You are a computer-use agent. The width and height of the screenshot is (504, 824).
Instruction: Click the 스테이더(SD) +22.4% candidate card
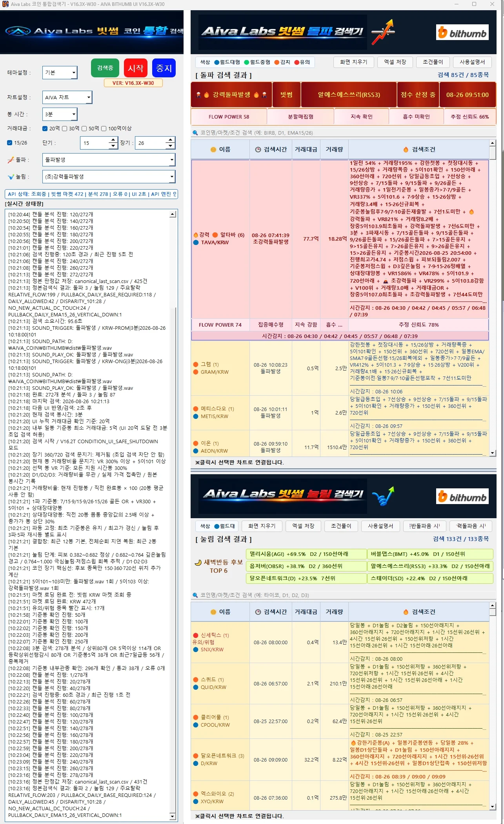(x=430, y=578)
